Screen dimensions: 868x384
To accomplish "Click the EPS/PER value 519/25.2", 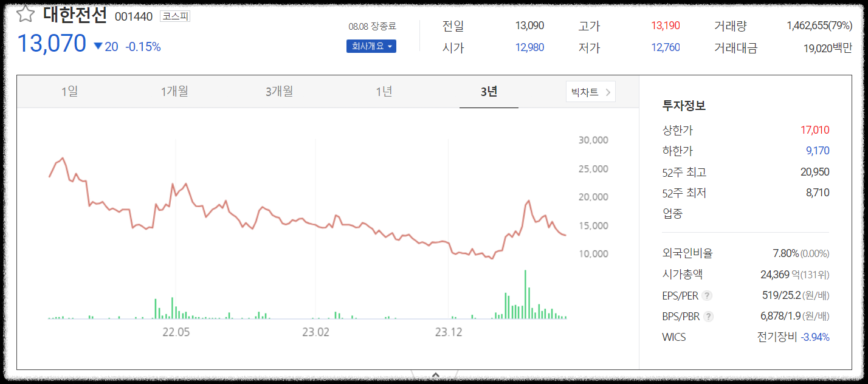I will pyautogui.click(x=780, y=295).
